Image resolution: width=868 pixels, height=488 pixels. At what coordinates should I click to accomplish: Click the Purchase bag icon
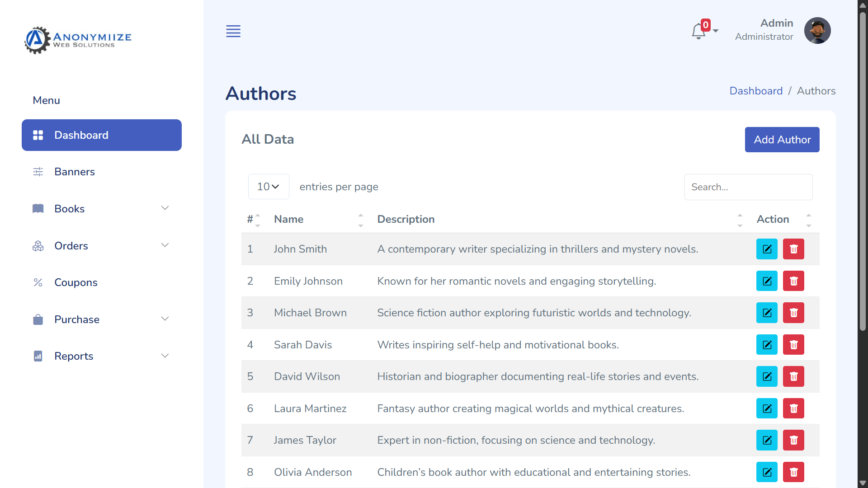tap(38, 319)
